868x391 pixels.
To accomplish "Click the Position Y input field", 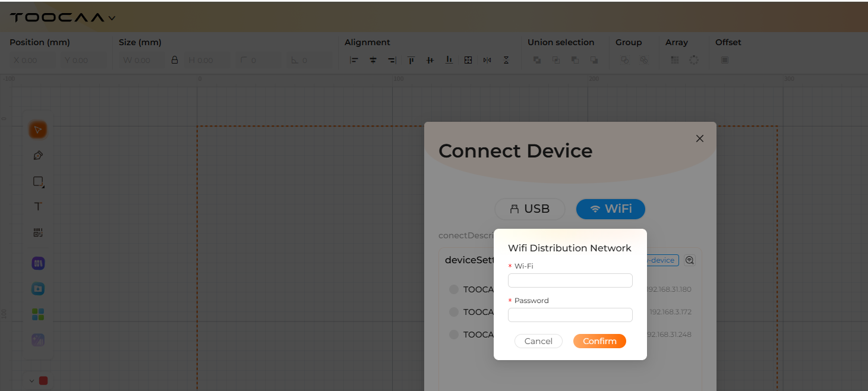I will point(84,60).
